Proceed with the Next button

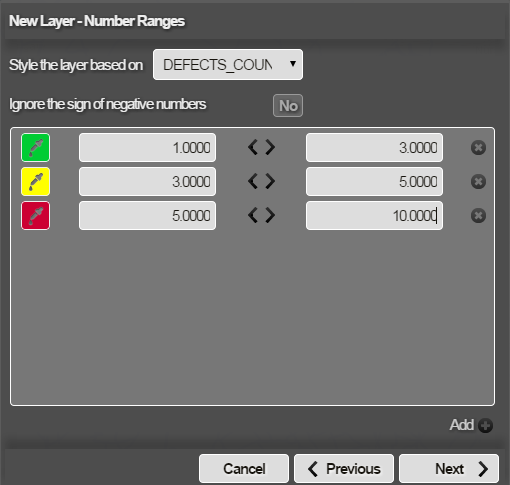click(449, 469)
